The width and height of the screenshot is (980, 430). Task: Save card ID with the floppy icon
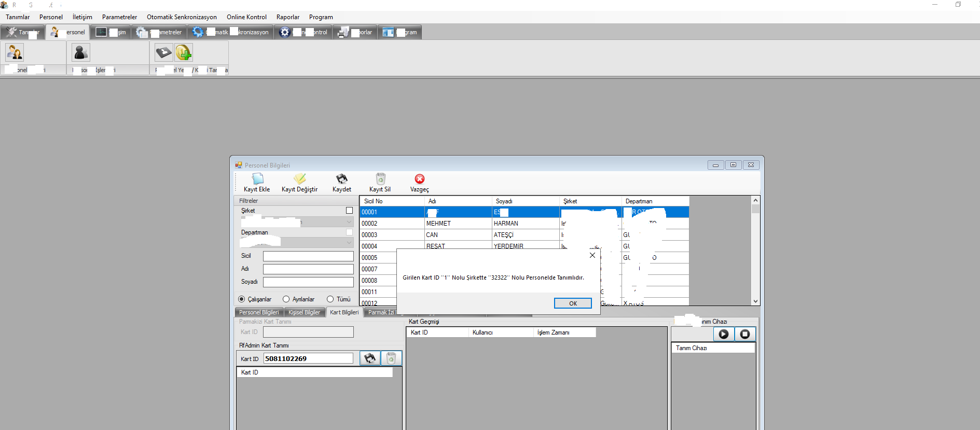pyautogui.click(x=370, y=358)
